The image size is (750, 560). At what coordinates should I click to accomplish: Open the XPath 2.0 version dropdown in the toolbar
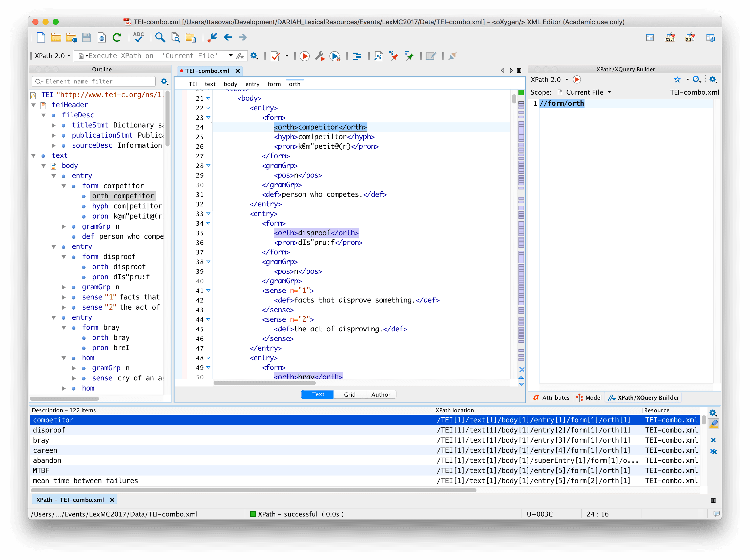pos(53,56)
